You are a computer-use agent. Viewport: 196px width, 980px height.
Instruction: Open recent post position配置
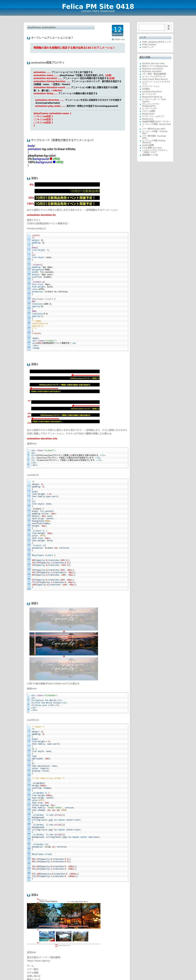click(148, 145)
